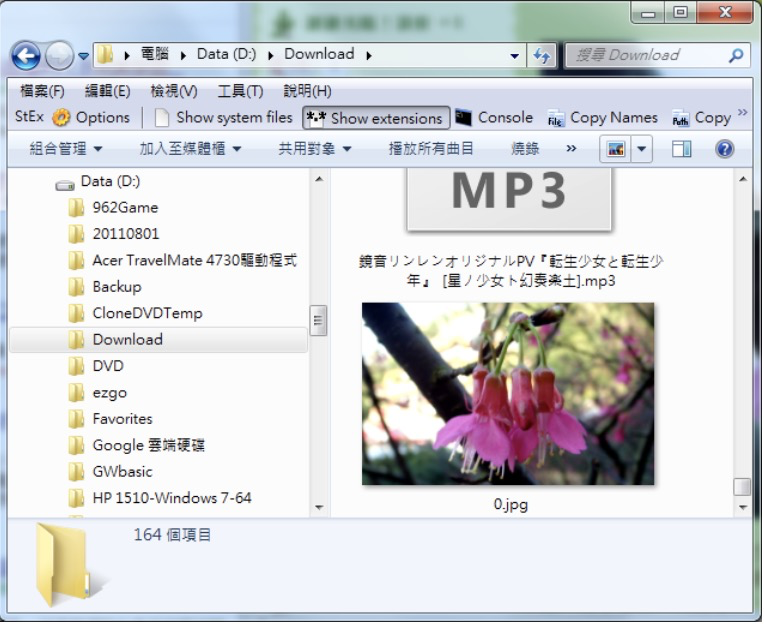The width and height of the screenshot is (764, 624).
Task: Click file list scroll up arrow
Action: pos(742,179)
